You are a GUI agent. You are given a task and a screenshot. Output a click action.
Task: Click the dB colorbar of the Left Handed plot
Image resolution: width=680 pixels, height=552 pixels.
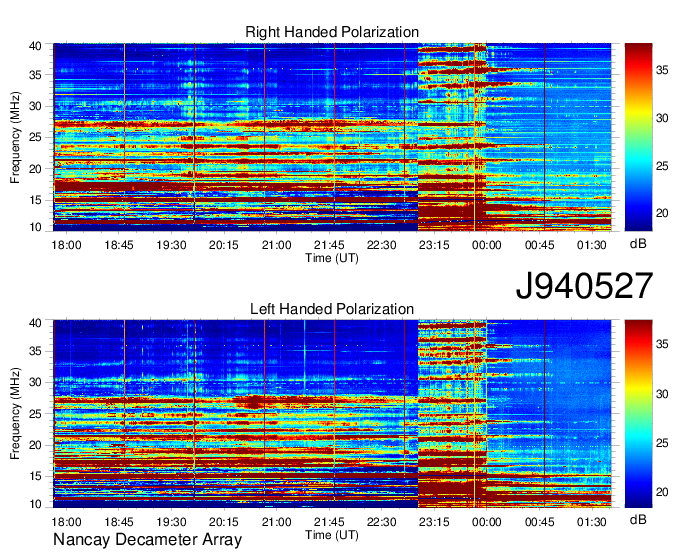[x=638, y=414]
